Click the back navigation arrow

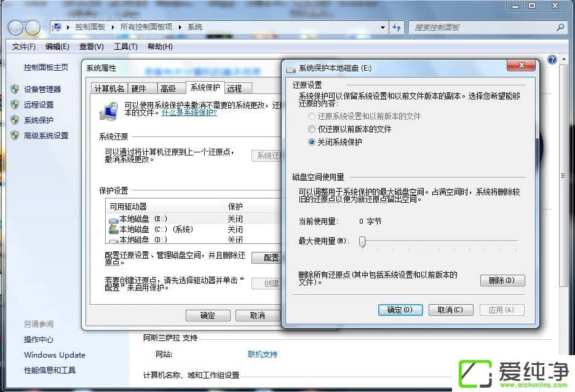point(15,27)
